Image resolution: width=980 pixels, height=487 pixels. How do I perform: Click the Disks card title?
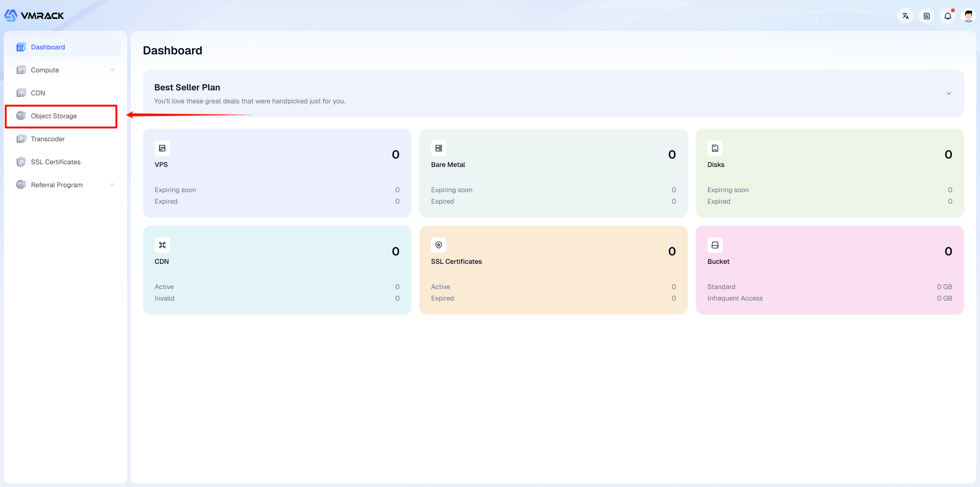tap(716, 165)
